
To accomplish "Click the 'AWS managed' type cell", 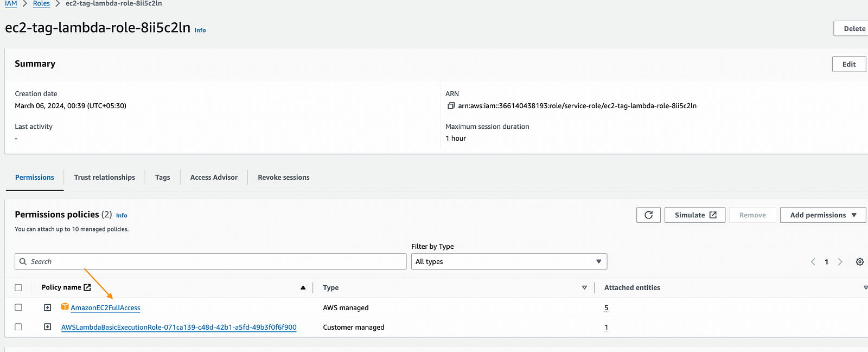I will coord(346,308).
